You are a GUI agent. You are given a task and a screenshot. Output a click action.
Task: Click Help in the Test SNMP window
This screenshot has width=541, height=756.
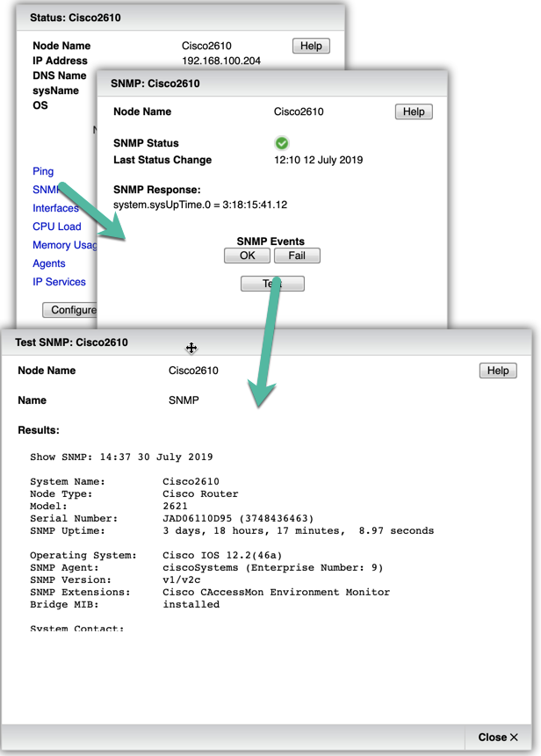[x=498, y=371]
